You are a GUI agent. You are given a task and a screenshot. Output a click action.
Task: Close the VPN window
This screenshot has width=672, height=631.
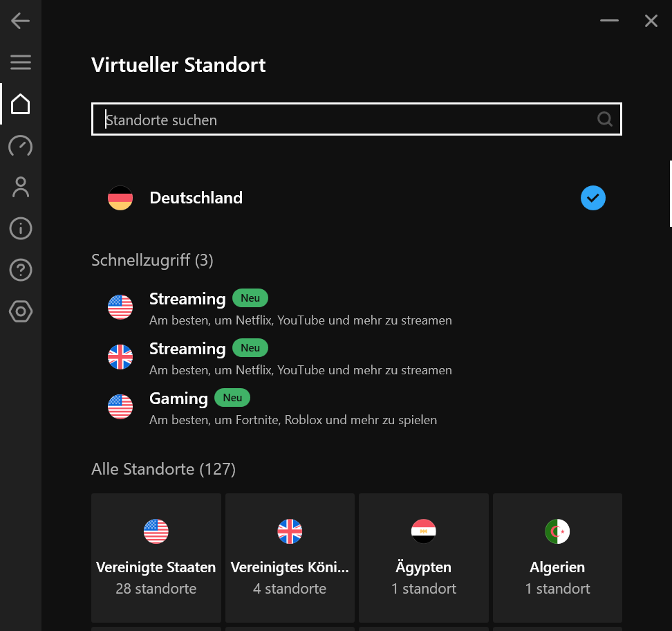(x=651, y=21)
